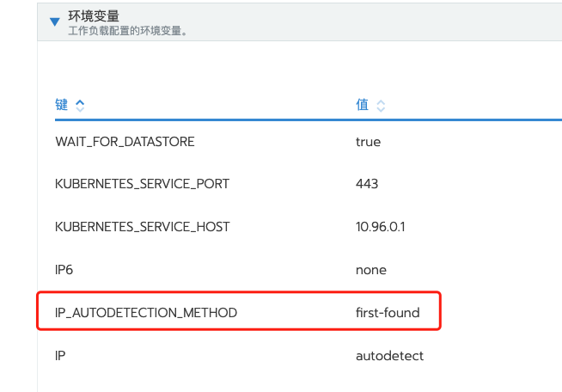Click the sort arrows beside 值

point(381,106)
